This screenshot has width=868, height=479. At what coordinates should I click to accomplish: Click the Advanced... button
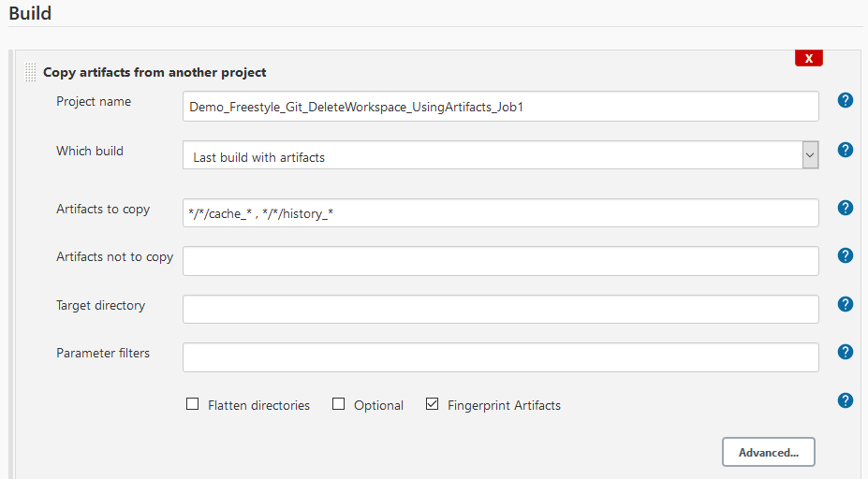coord(768,452)
